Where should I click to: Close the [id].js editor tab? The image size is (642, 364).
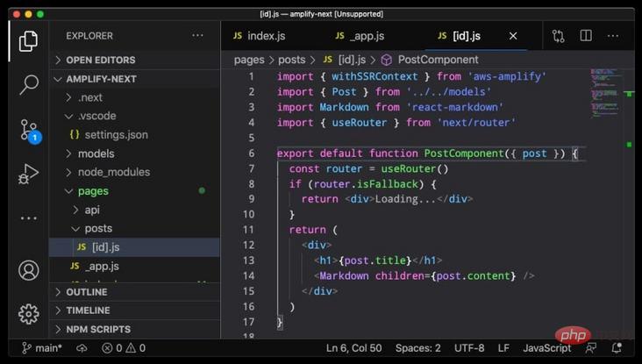click(513, 36)
